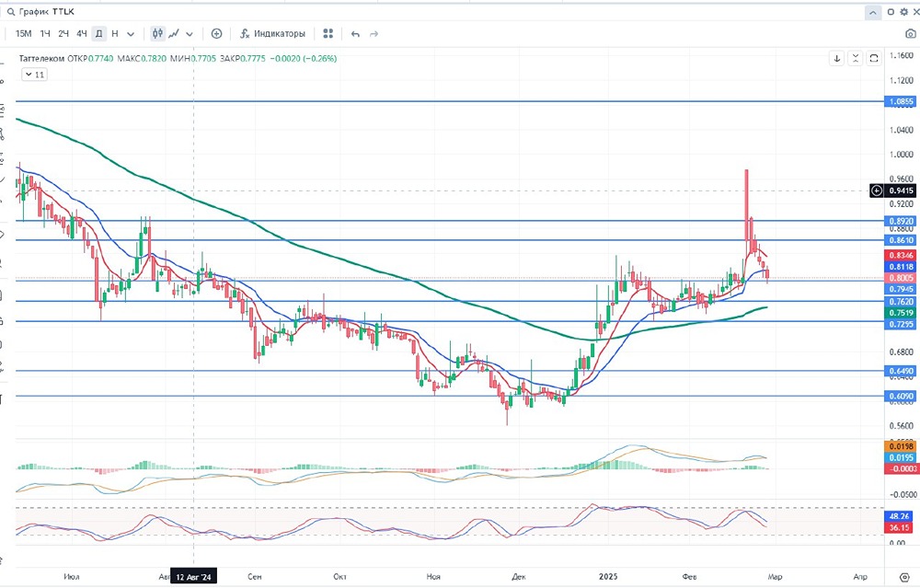
Task: Click the 0.8005 last price label
Action: pyautogui.click(x=902, y=278)
